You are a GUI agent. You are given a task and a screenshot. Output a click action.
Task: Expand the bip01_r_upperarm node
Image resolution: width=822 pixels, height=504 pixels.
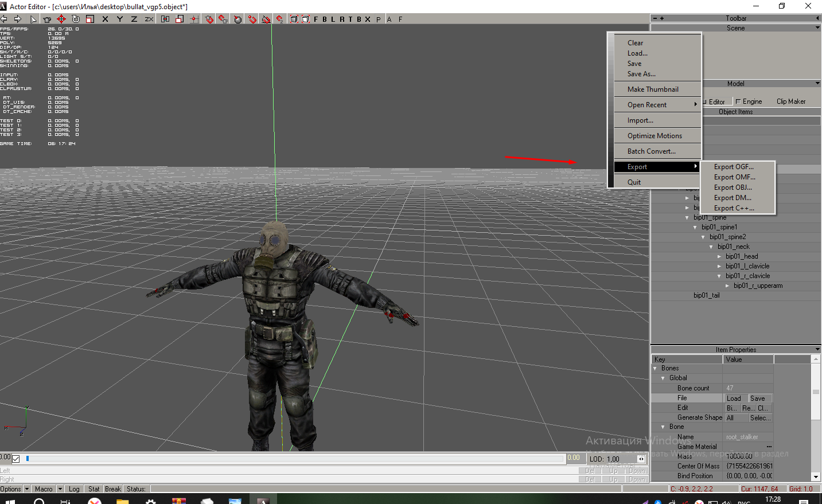(727, 286)
